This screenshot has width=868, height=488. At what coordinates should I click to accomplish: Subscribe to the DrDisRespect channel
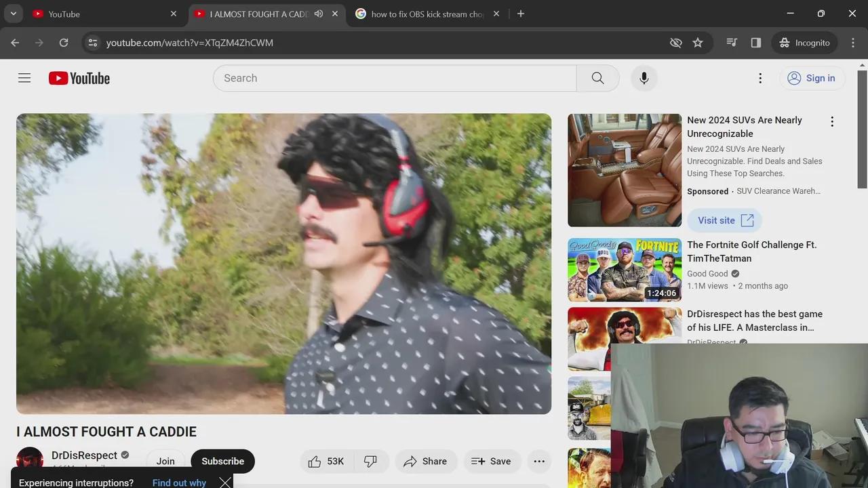pos(222,462)
